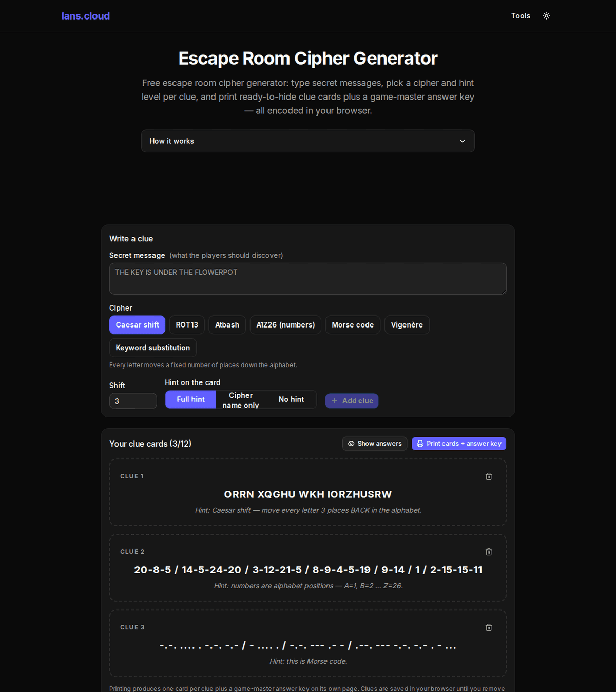Viewport: 616px width, 692px height.
Task: Click Show answers button
Action: (x=375, y=444)
